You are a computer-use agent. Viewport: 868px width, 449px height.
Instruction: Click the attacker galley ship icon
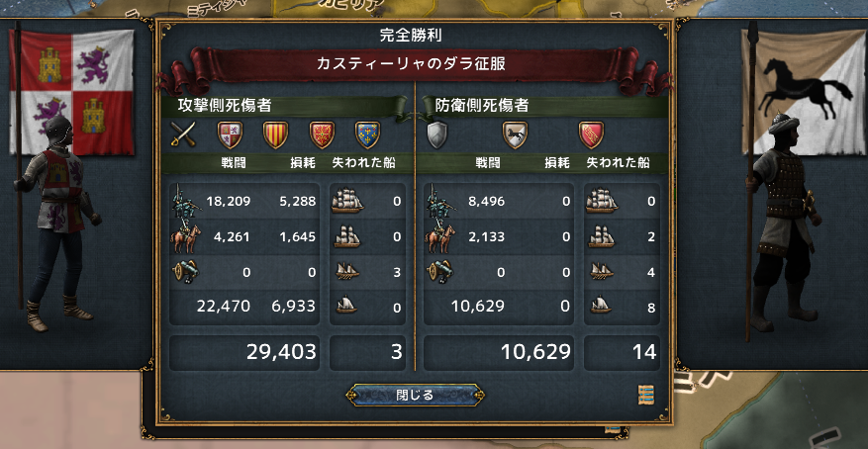[x=347, y=272]
